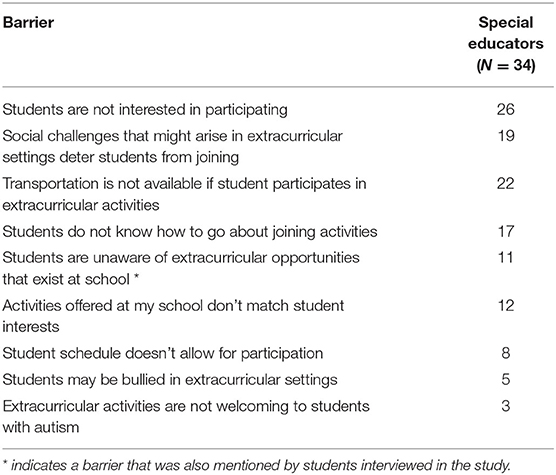This screenshot has height=475, width=556.
Task: Select 'Transportation is not available' row text
Action: point(184,194)
